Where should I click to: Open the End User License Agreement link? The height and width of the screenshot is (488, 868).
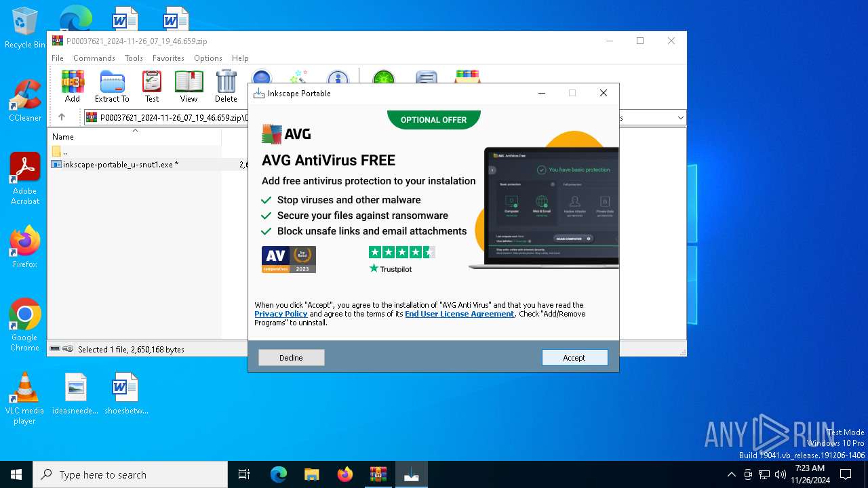[460, 314]
